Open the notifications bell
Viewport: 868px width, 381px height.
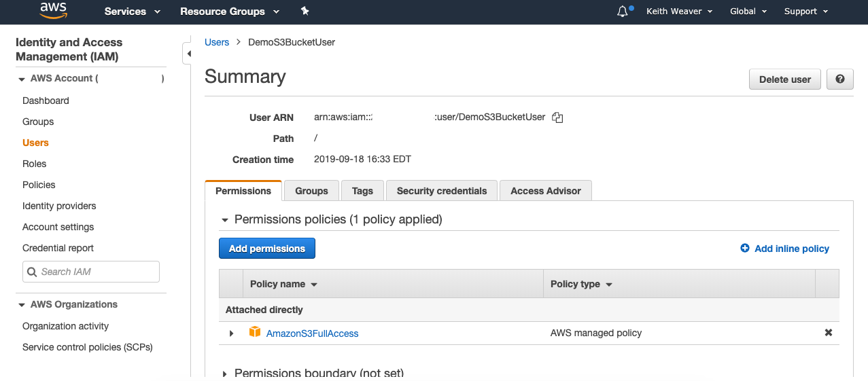coord(623,12)
